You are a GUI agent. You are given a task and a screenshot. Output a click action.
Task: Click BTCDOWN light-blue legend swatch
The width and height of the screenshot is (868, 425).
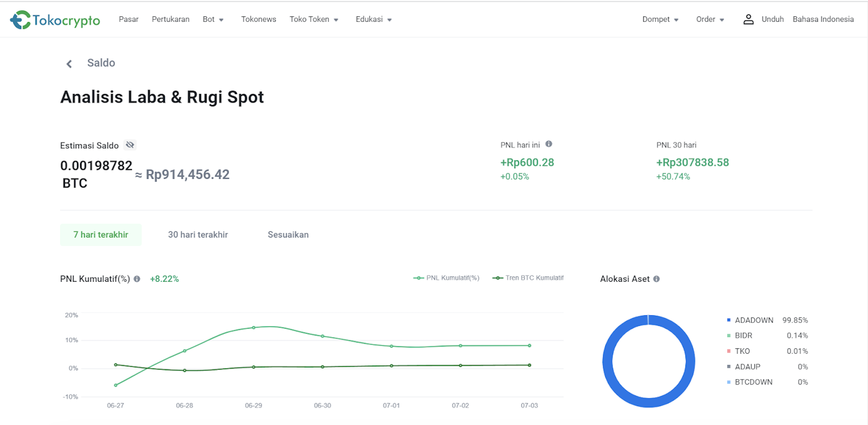tap(729, 382)
